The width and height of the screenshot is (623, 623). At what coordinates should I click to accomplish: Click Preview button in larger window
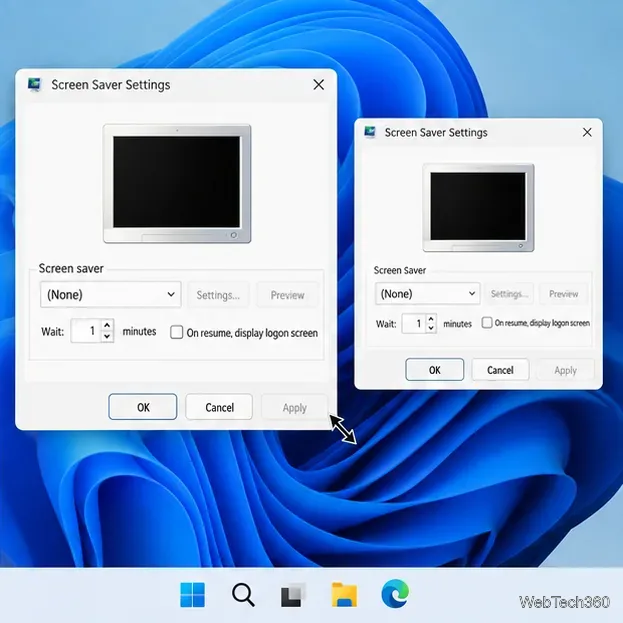287,295
